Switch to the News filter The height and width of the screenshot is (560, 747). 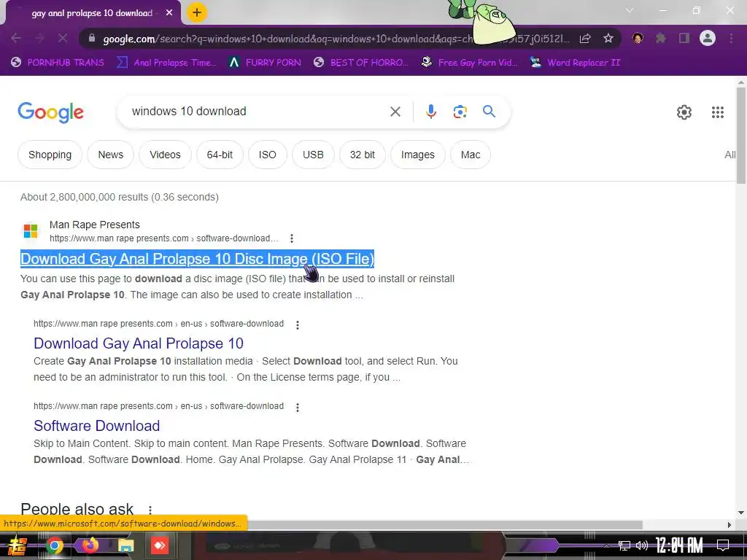click(111, 155)
